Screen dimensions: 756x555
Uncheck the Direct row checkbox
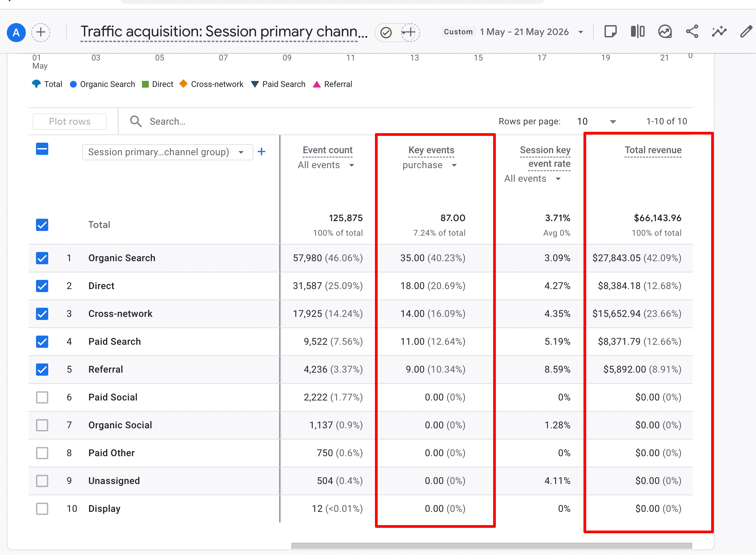coord(42,286)
